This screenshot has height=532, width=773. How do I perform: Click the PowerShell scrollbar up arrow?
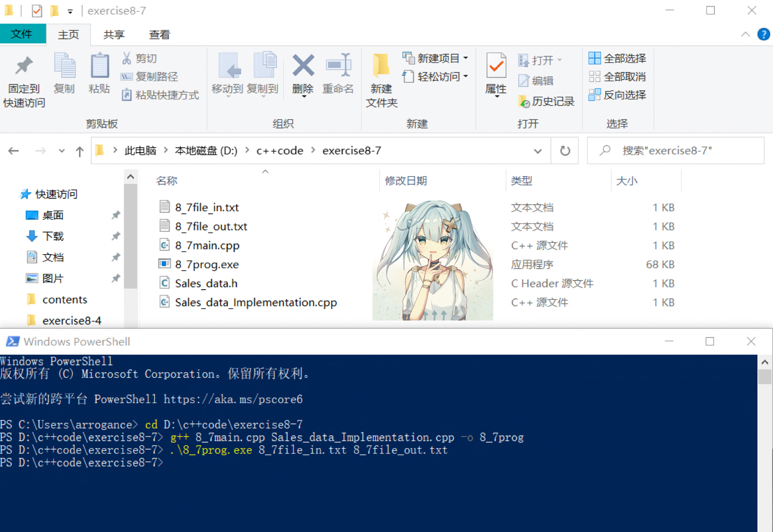765,362
